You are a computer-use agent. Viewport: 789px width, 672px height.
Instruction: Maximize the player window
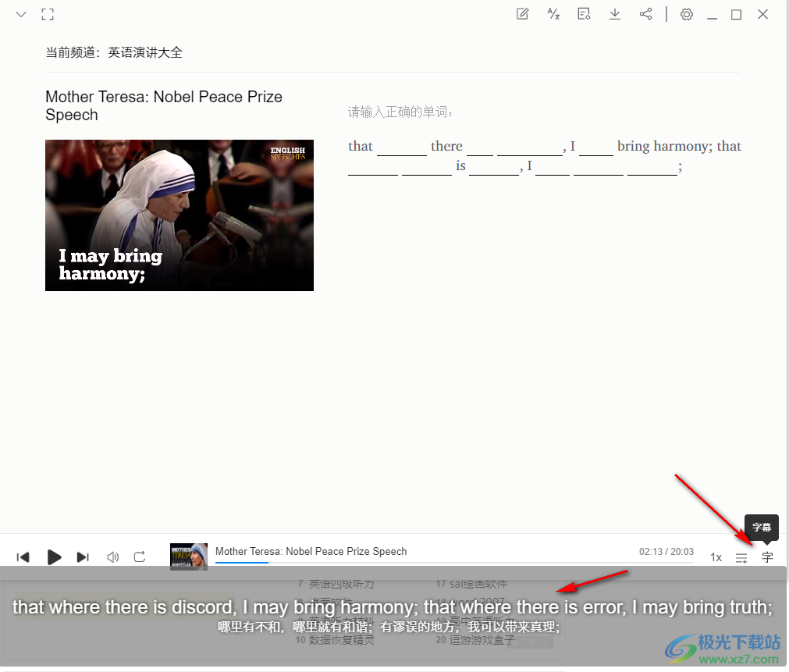[x=736, y=15]
